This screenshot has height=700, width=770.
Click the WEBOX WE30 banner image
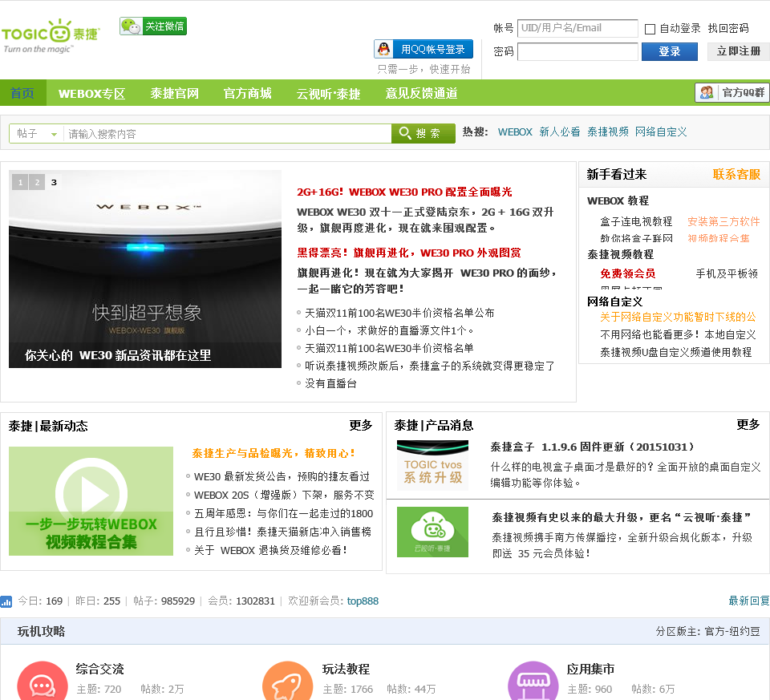coord(145,269)
